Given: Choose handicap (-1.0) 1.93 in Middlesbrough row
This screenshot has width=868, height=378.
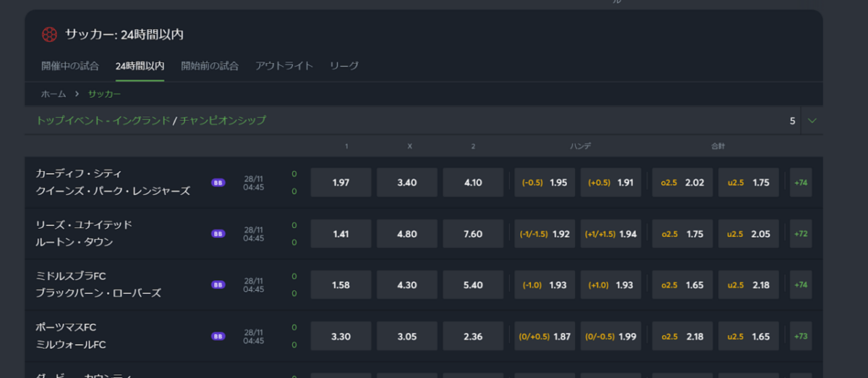Looking at the screenshot, I should 545,285.
